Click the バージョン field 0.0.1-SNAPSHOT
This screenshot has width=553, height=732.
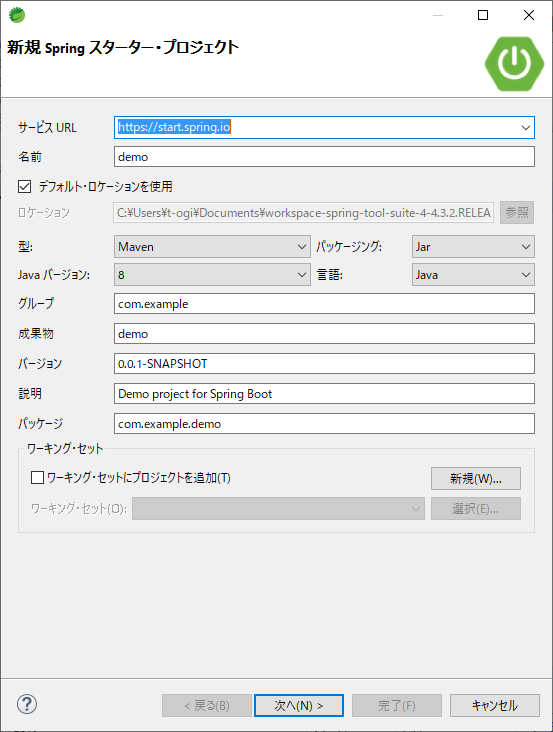324,364
